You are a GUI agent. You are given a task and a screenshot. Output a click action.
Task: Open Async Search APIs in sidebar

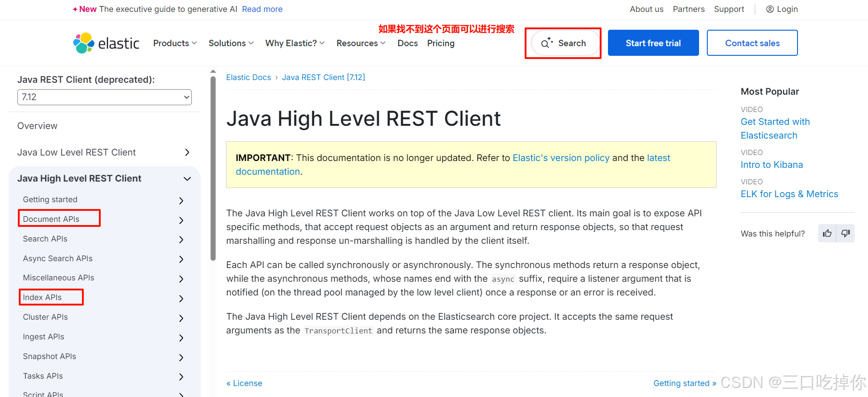point(58,258)
